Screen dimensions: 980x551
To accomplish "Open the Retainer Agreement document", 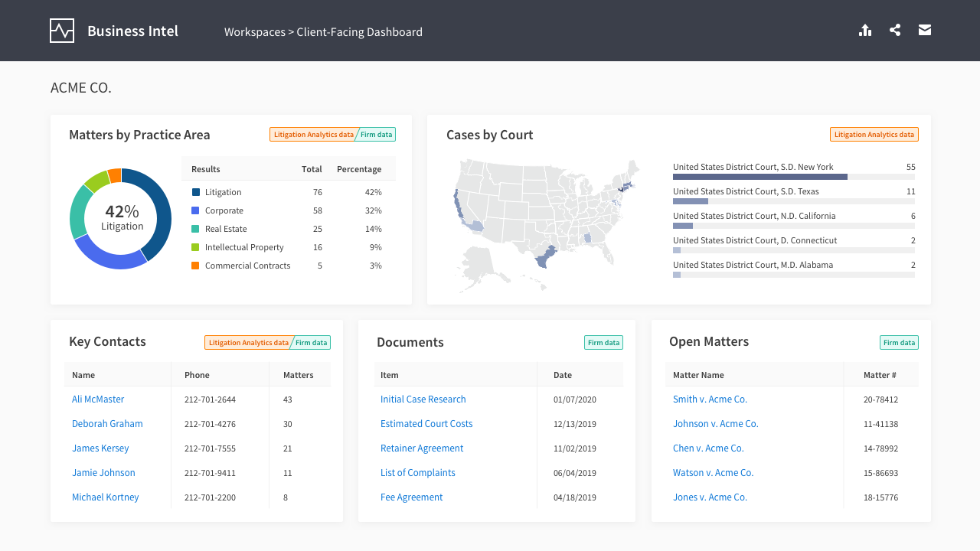I will 422,448.
